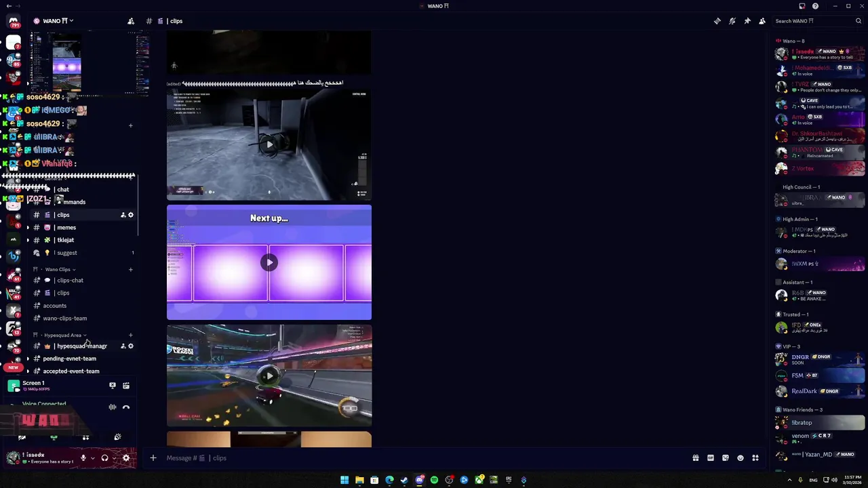This screenshot has width=868, height=488.
Task: Open the apps icon in message bar
Action: click(x=755, y=458)
